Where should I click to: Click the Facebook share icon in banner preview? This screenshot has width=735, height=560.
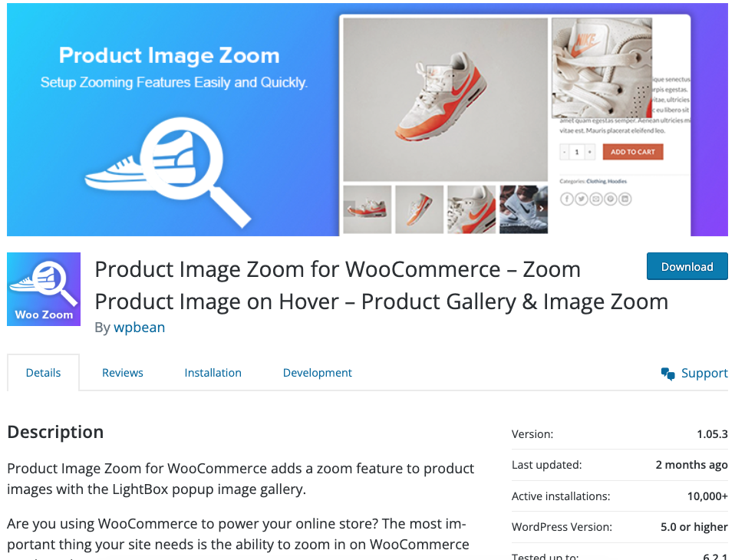[x=567, y=199]
